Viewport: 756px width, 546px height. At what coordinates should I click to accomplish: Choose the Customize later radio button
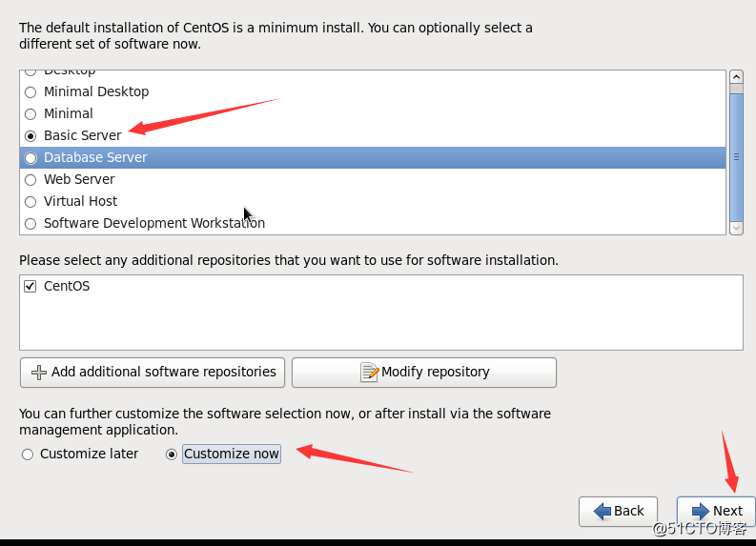tap(28, 455)
